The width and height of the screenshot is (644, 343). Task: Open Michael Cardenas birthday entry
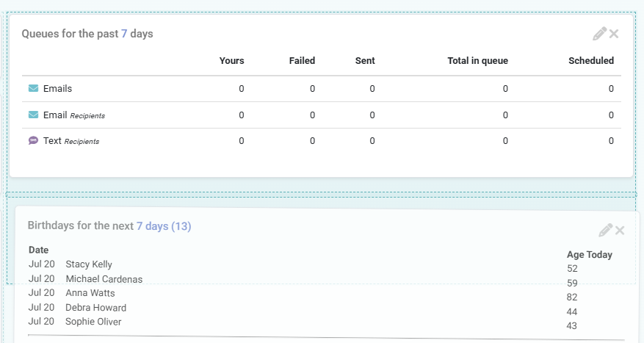tap(104, 279)
